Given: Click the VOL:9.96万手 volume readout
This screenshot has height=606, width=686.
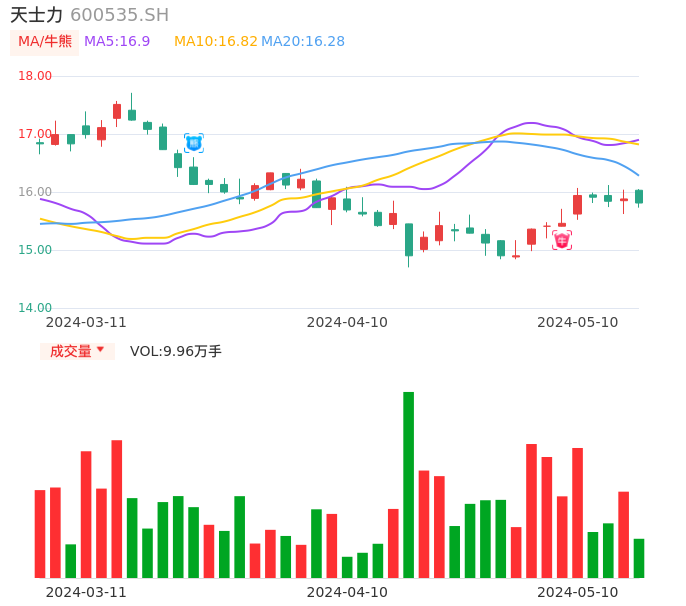Looking at the screenshot, I should point(176,351).
